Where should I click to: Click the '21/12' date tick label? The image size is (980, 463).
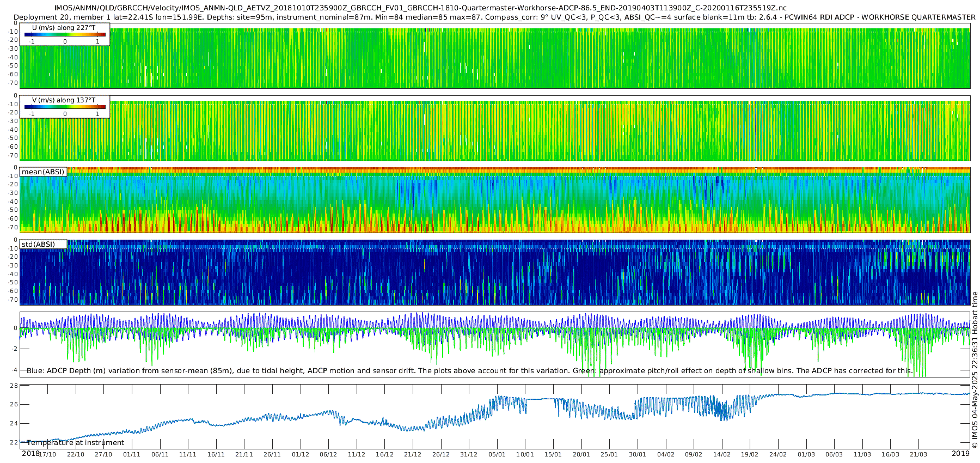[x=413, y=454]
